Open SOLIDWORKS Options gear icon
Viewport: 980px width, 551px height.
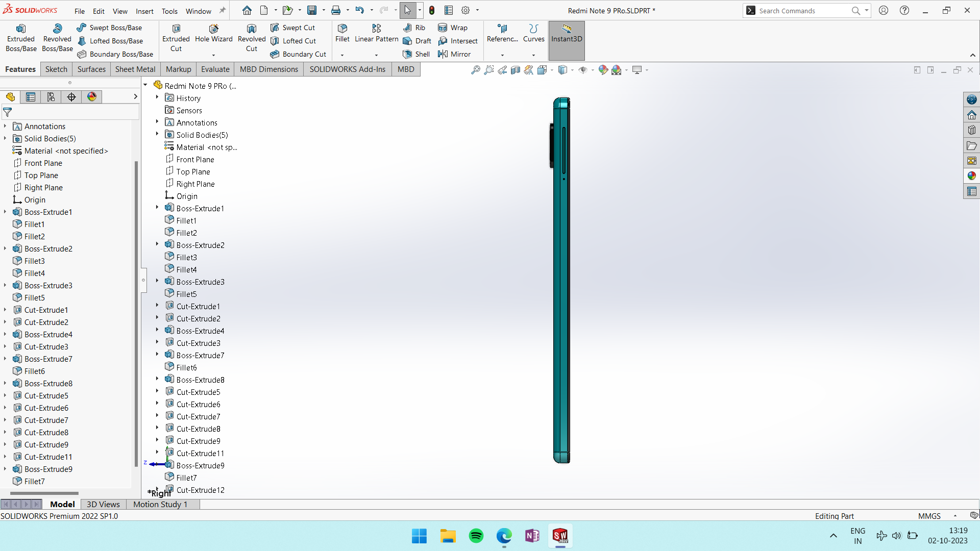tap(465, 10)
